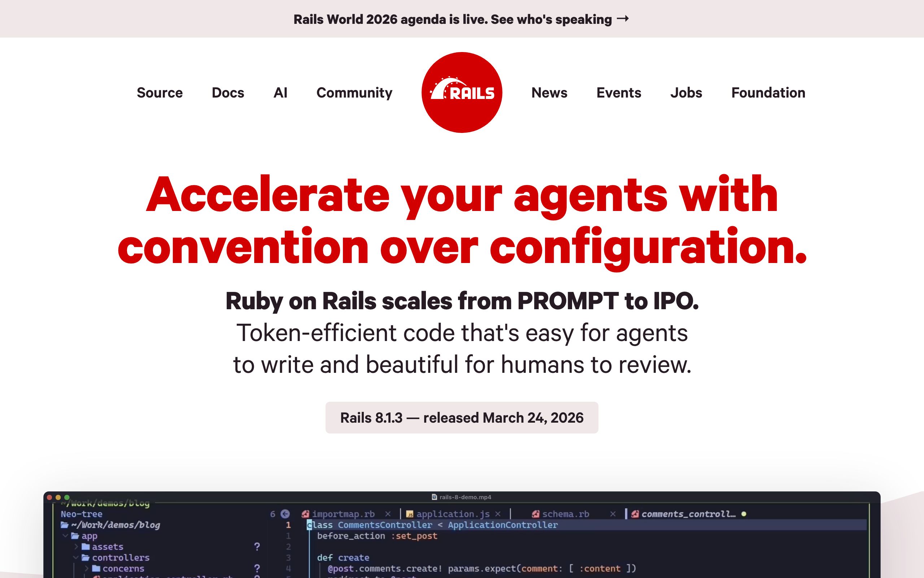
Task: Close the schema.rb editor tab
Action: pos(613,514)
